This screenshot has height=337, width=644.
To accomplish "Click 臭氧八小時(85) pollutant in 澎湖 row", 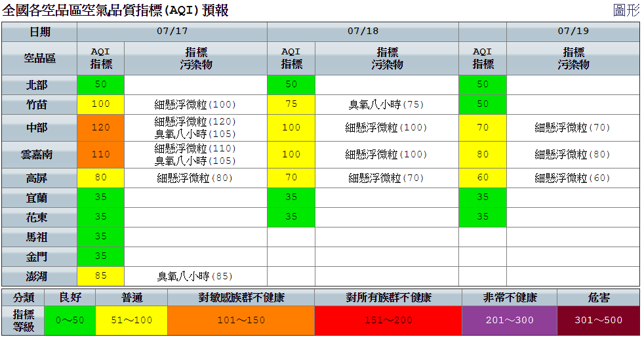I will tap(195, 276).
